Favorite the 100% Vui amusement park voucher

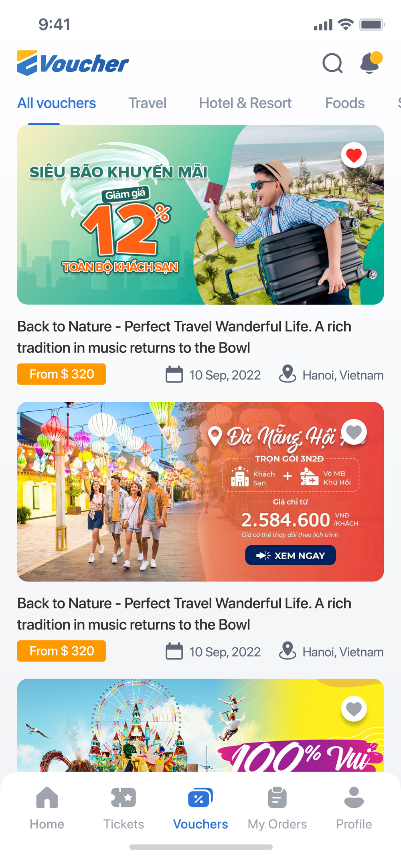pyautogui.click(x=354, y=709)
